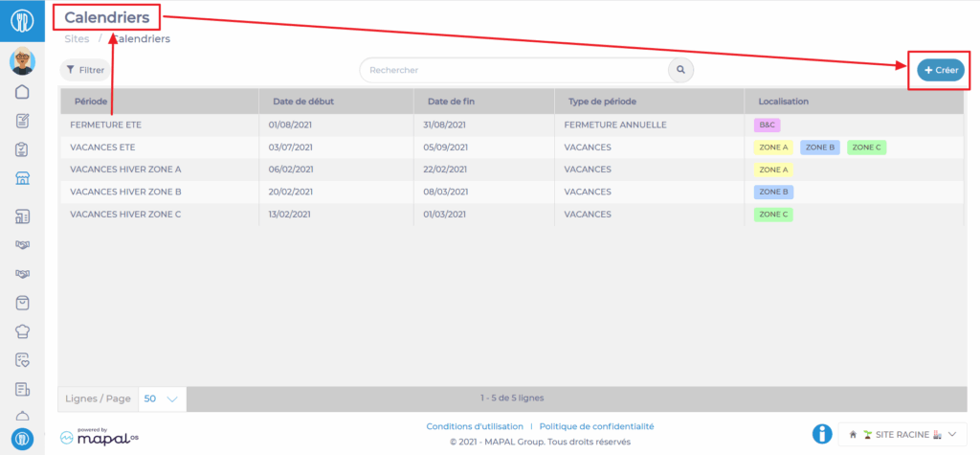The width and height of the screenshot is (980, 455).
Task: Open the Filtrer filter panel
Action: pyautogui.click(x=85, y=70)
